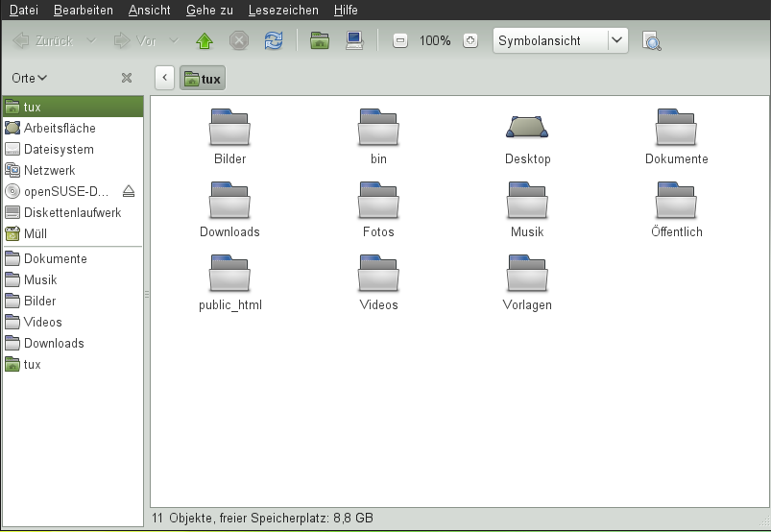The image size is (771, 532).
Task: Select Dateisystem in the sidebar
Action: [x=59, y=149]
